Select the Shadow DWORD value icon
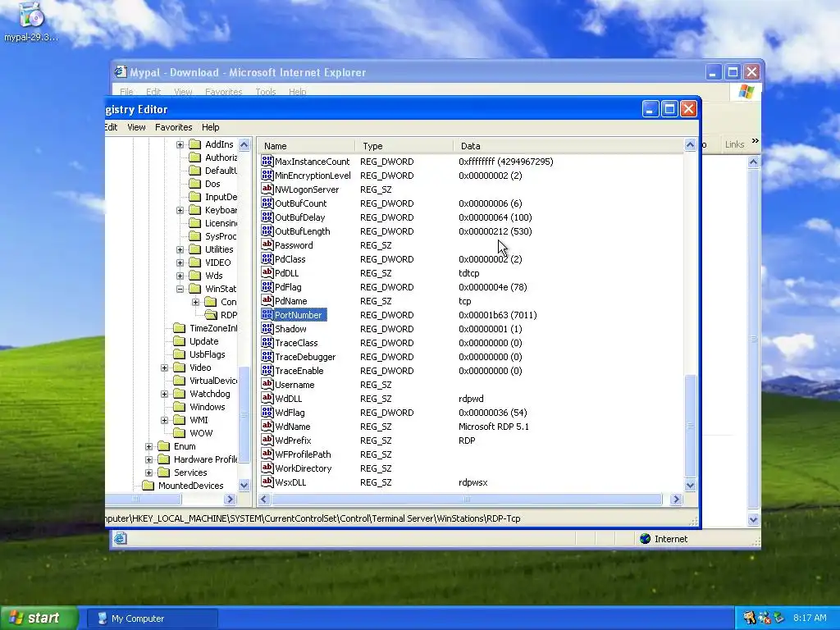This screenshot has height=630, width=840. 267,328
